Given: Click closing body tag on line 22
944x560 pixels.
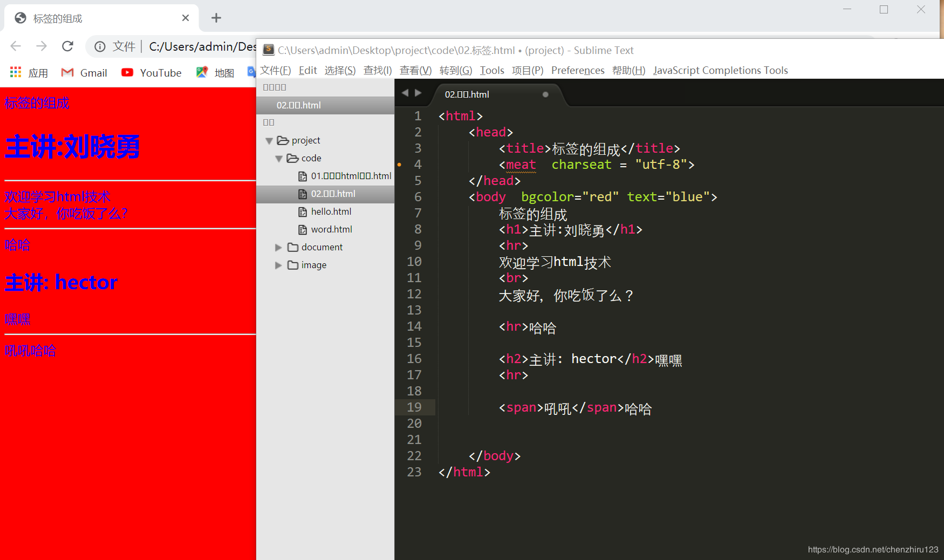Looking at the screenshot, I should (x=495, y=456).
